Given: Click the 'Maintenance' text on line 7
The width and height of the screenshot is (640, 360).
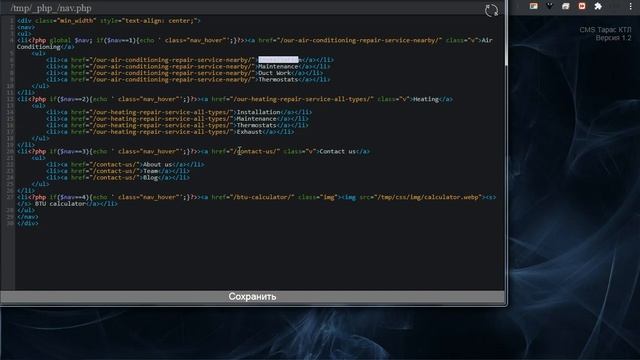Looking at the screenshot, I should (x=278, y=67).
